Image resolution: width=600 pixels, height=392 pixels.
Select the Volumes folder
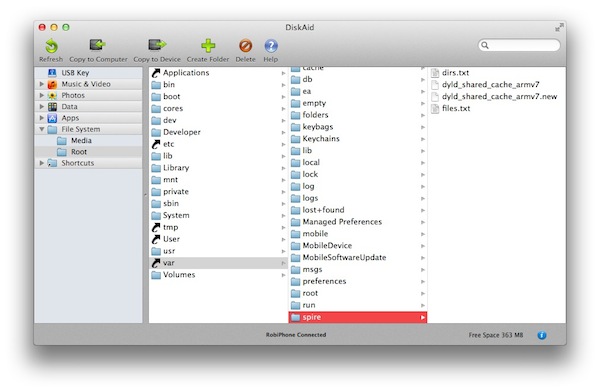(x=218, y=275)
